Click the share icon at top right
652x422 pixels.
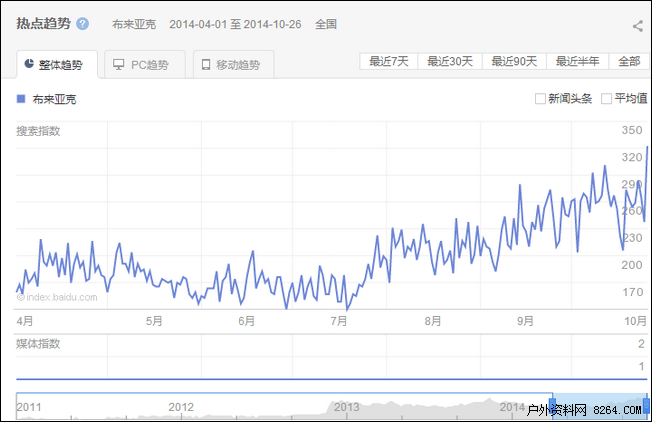(637, 27)
